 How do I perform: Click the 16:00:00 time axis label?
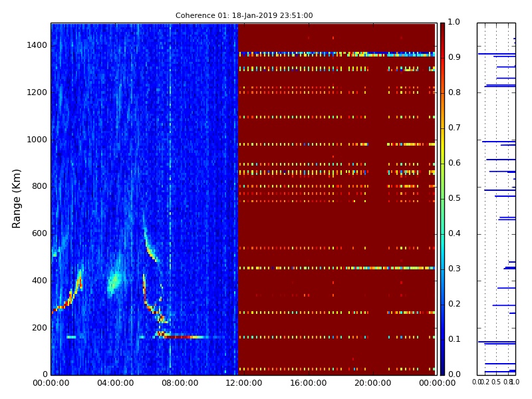point(309,383)
